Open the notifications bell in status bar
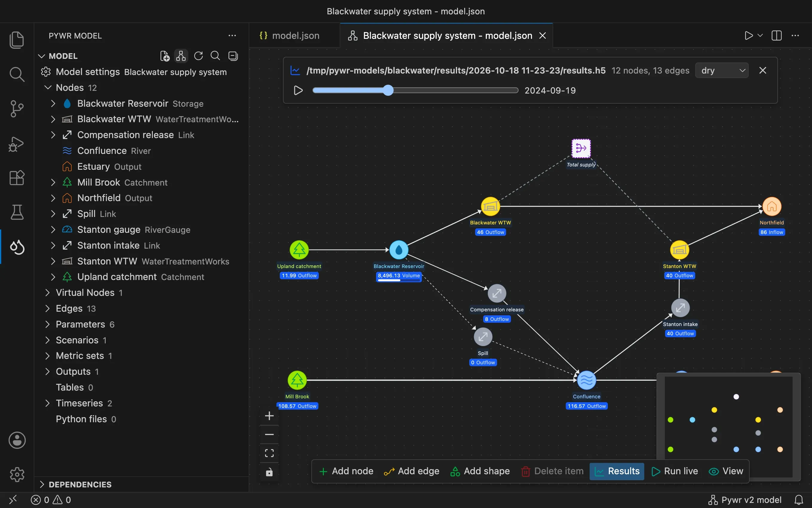This screenshot has width=812, height=508. 799,500
